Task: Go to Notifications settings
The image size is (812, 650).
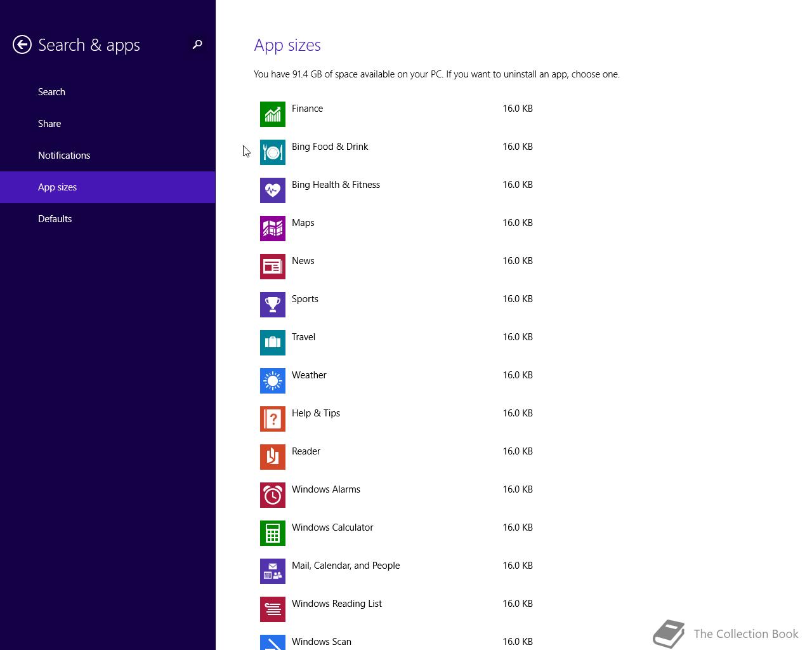Action: pyautogui.click(x=108, y=156)
